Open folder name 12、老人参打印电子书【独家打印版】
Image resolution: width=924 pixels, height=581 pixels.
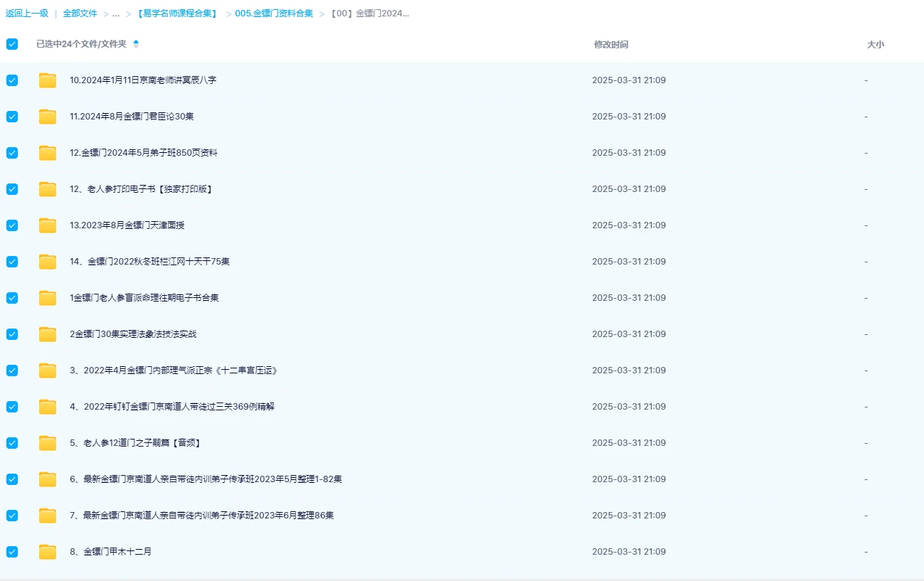pos(142,189)
